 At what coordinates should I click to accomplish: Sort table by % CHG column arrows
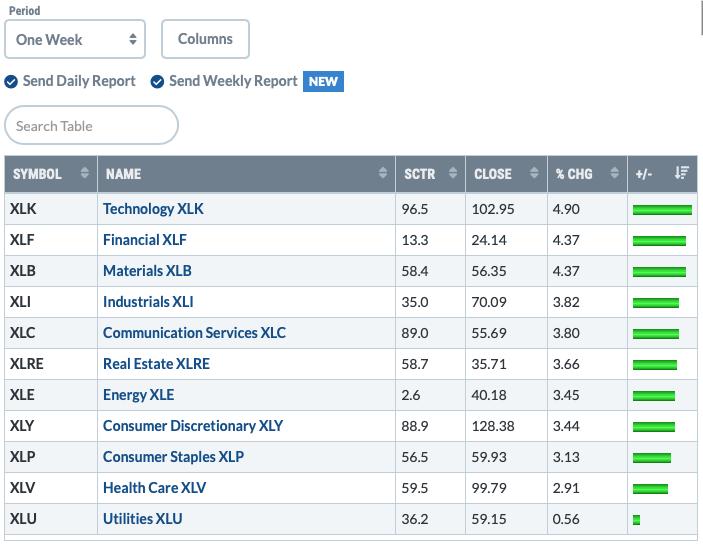pos(615,173)
